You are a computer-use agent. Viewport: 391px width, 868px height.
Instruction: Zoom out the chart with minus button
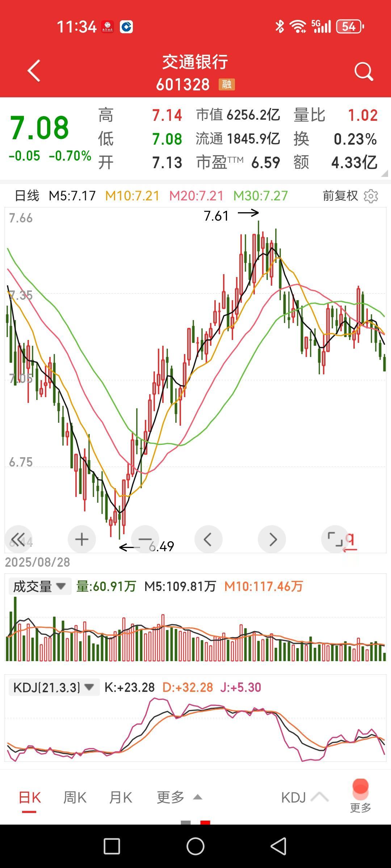tap(145, 539)
